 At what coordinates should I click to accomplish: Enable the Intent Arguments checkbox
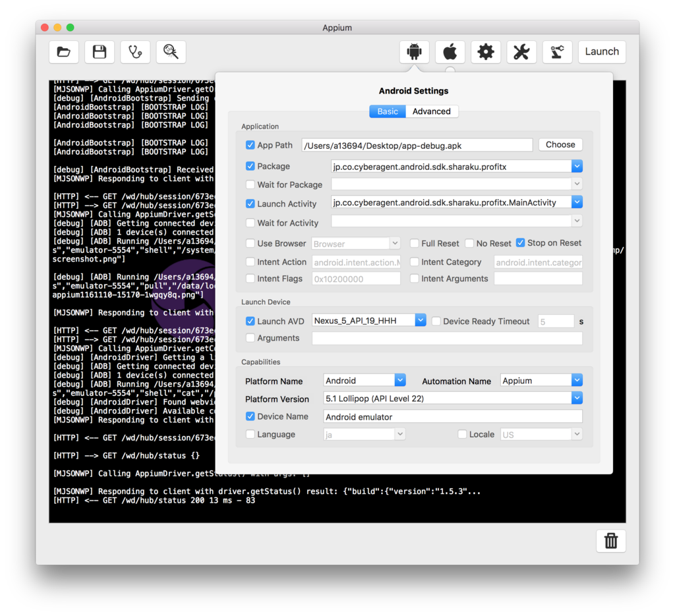tap(414, 278)
